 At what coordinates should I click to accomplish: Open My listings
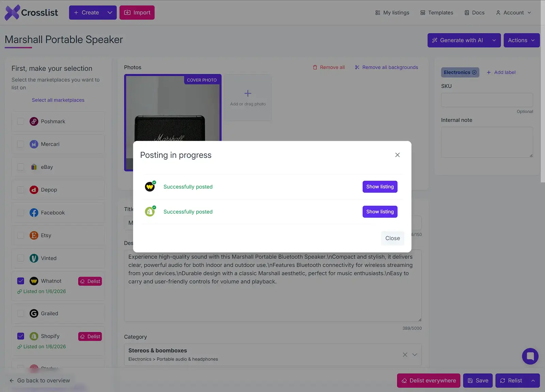pos(392,13)
